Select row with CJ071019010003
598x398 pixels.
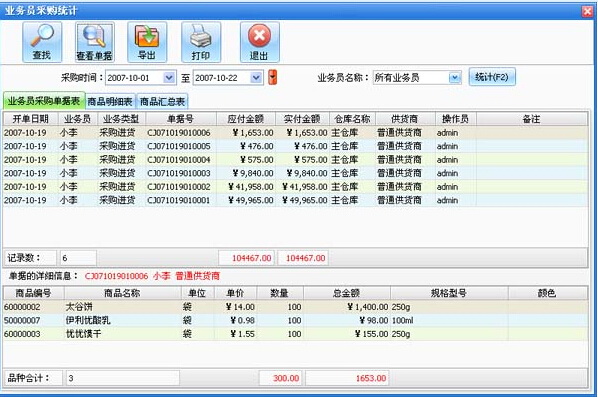coord(296,173)
